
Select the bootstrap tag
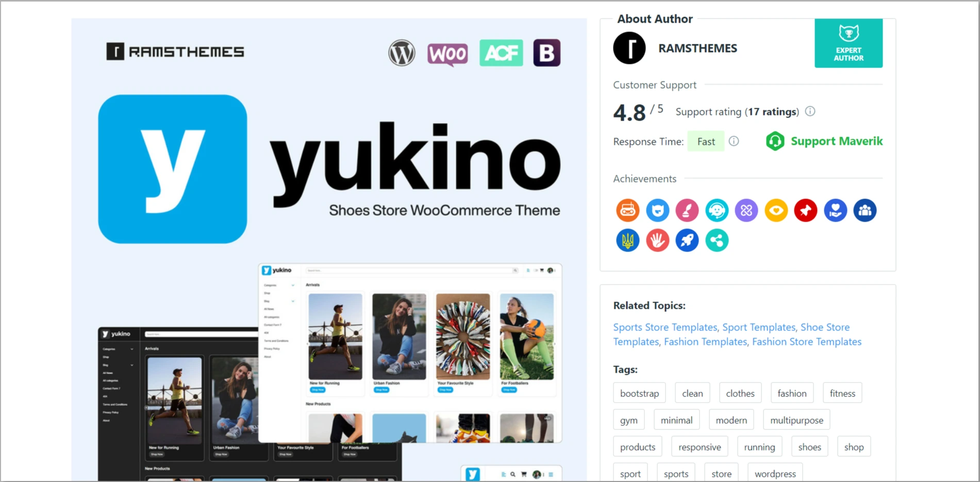click(639, 393)
